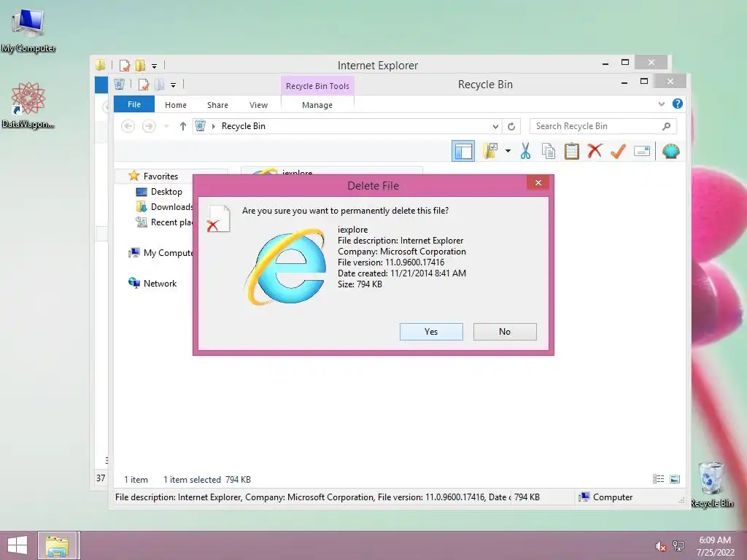The image size is (747, 560).
Task: Click the red X Delete toolbar icon
Action: [595, 152]
